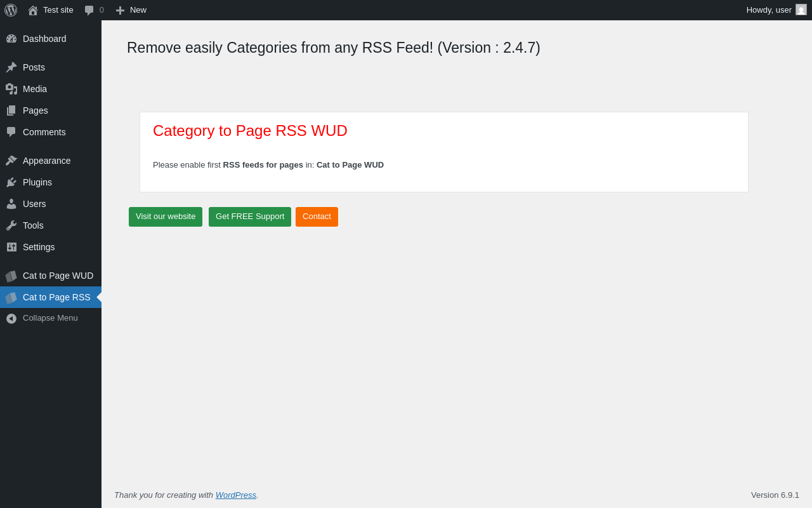Click the Cat to Page WUD icon
The height and width of the screenshot is (508, 812).
[x=11, y=276]
